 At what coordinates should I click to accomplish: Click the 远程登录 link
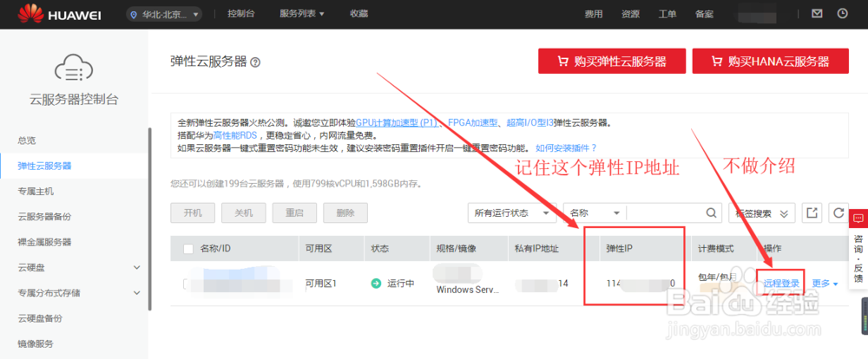coord(782,284)
